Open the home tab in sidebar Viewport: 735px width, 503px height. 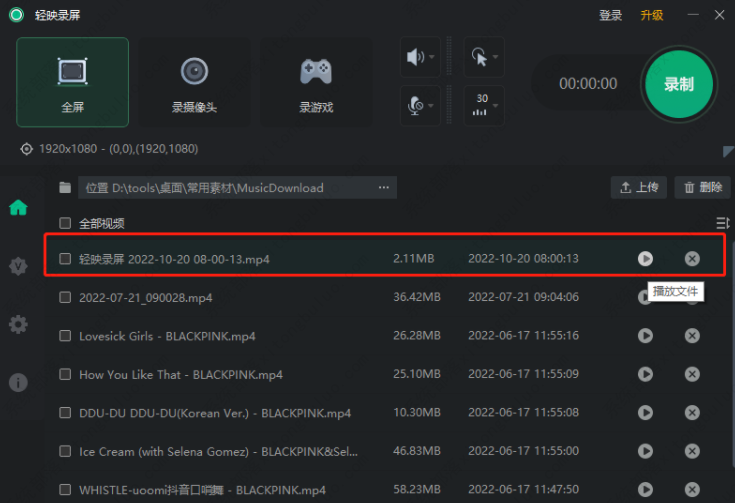(18, 207)
